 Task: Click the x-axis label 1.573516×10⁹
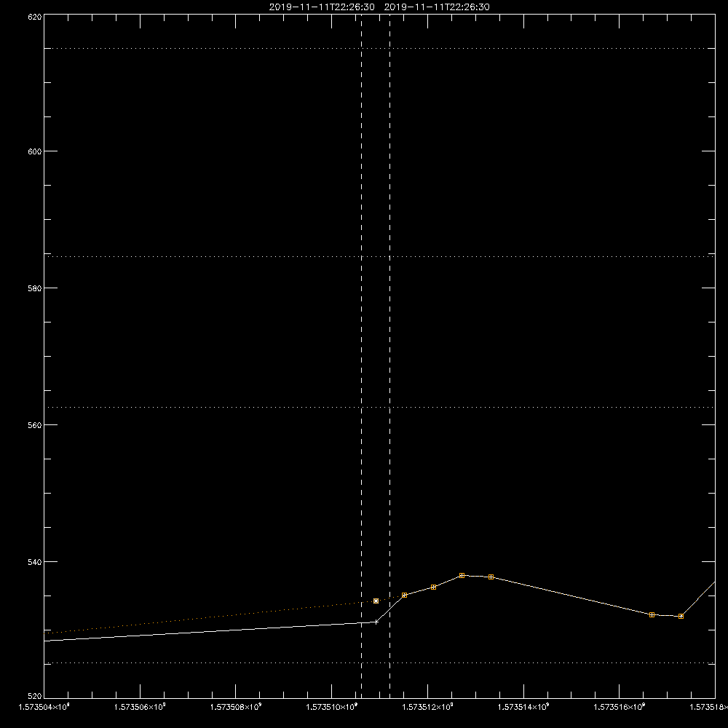(620, 707)
